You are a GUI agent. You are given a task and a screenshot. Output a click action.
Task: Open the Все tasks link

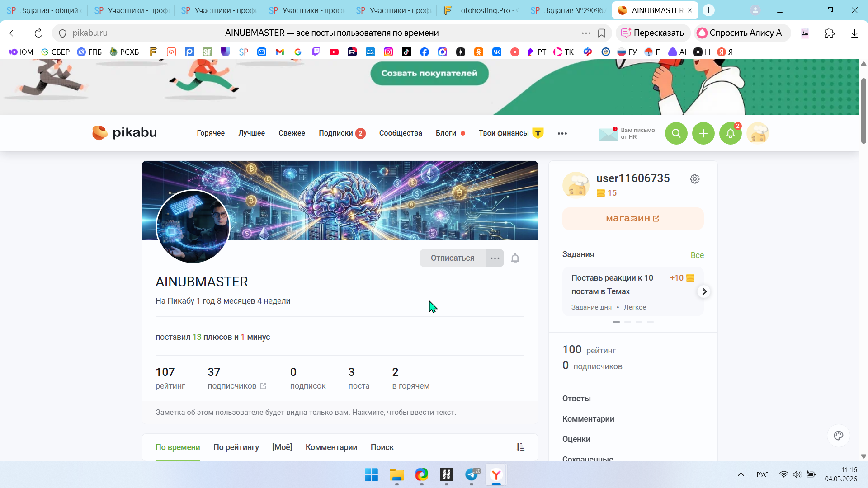[697, 255]
